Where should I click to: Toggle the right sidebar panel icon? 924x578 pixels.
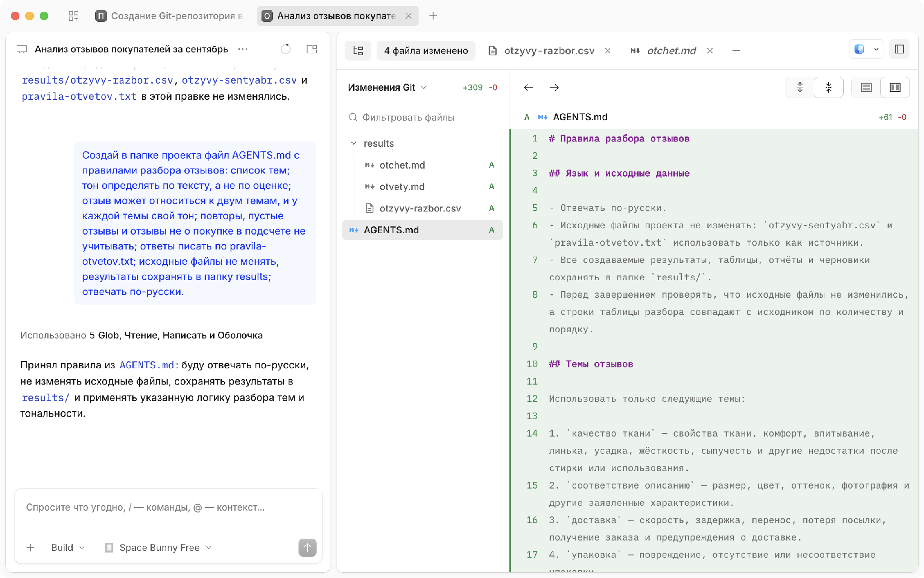(x=899, y=49)
